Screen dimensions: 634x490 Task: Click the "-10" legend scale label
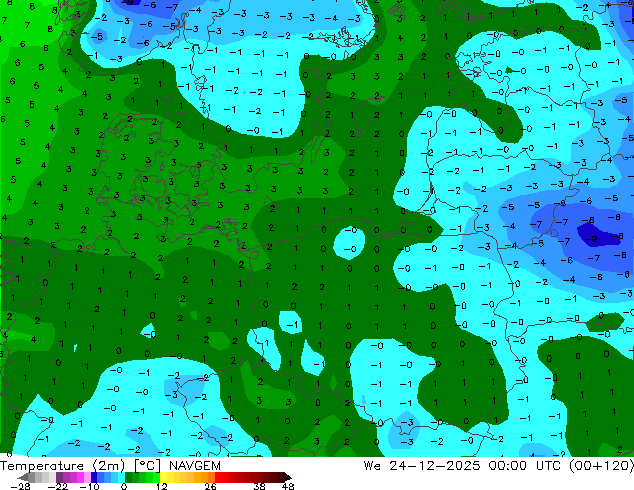pos(89,486)
